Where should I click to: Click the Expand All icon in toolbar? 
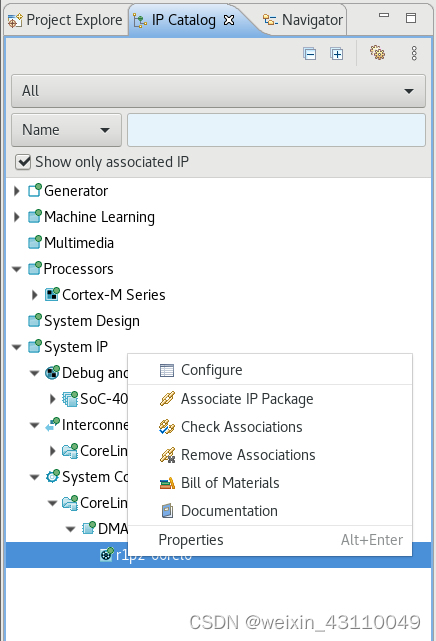337,54
